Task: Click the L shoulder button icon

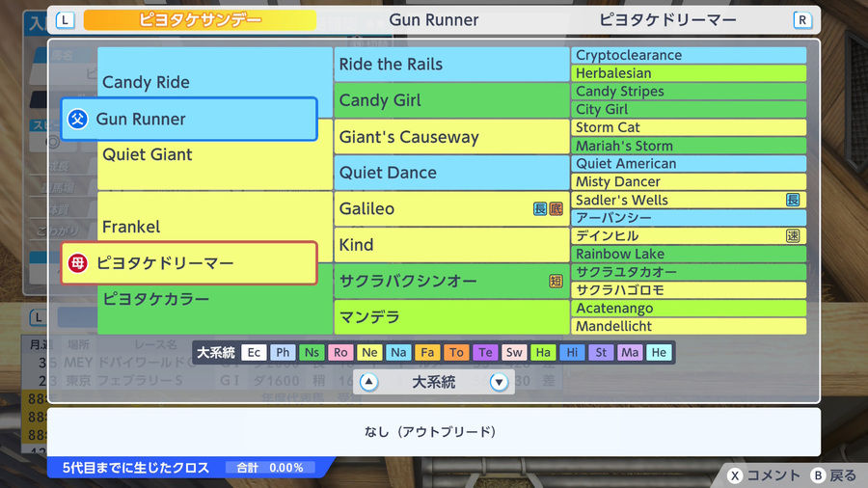Action: (66, 21)
